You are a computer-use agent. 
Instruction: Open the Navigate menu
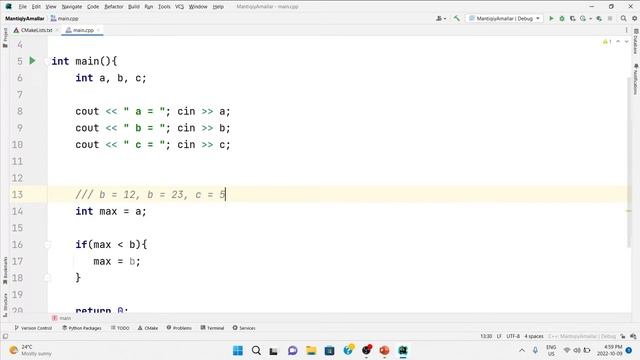(71, 7)
